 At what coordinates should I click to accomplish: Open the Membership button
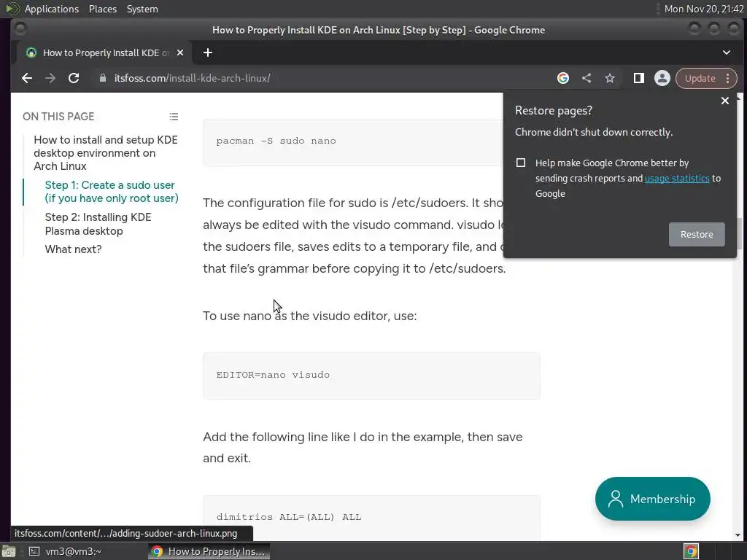point(652,499)
